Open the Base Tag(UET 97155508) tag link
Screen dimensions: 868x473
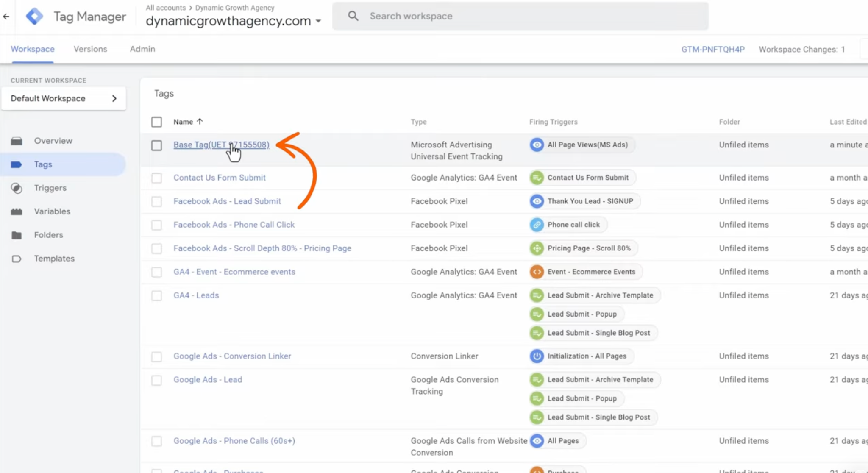221,145
